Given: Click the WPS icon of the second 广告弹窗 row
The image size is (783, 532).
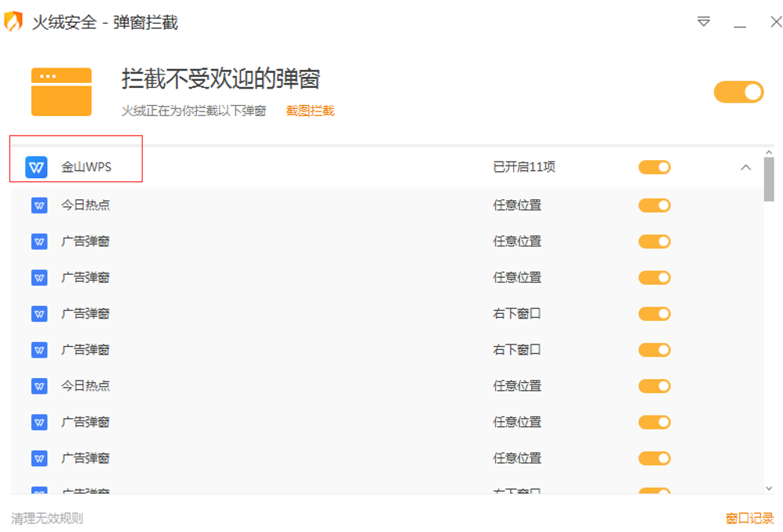Looking at the screenshot, I should (x=39, y=278).
